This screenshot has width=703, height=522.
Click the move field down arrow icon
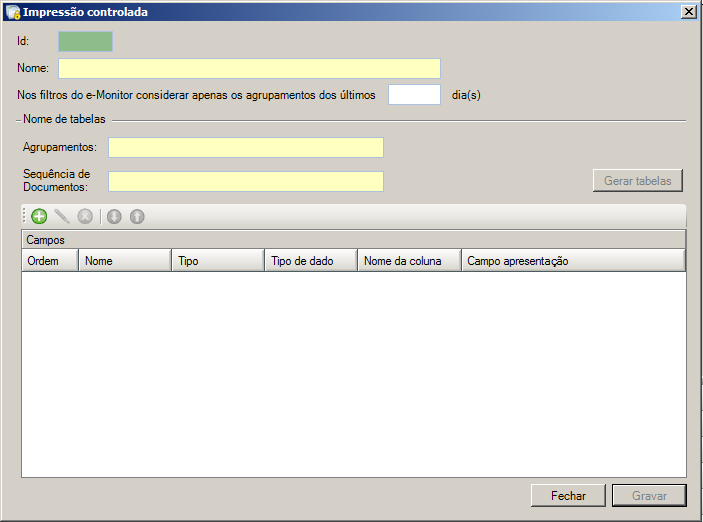[114, 217]
